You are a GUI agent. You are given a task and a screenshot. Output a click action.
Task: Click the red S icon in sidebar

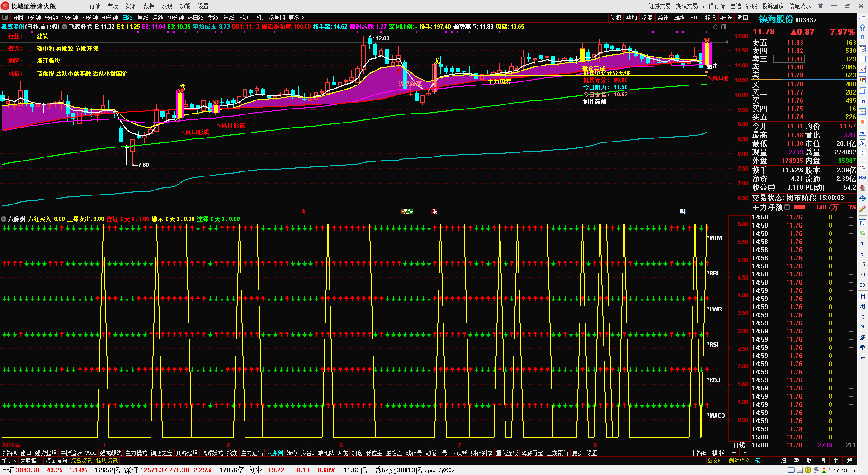point(863,188)
